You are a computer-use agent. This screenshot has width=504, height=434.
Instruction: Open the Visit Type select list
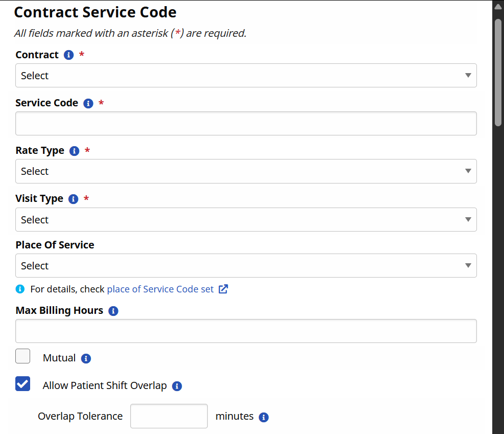(x=246, y=220)
